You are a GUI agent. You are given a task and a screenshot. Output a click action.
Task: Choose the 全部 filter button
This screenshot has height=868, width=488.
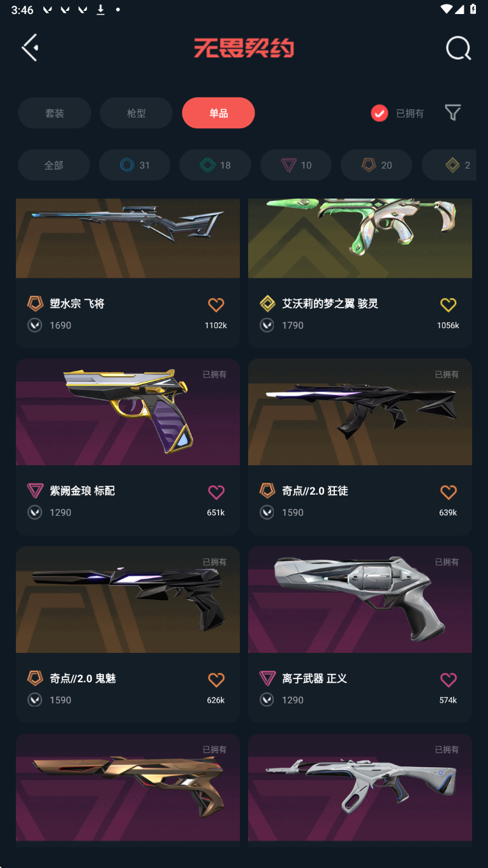(x=54, y=165)
